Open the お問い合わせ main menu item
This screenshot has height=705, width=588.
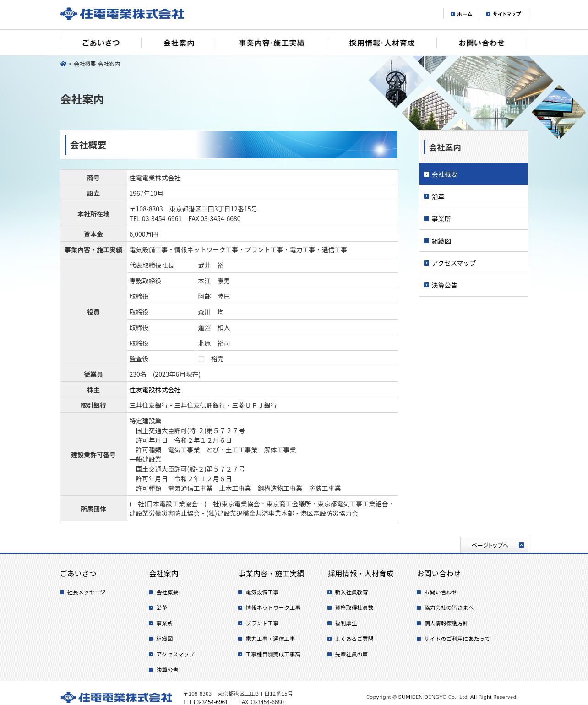481,43
